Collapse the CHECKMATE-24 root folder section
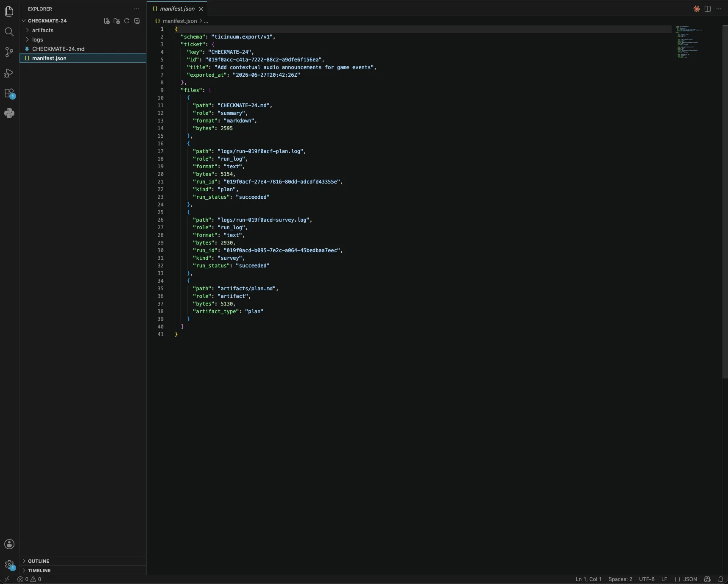The width and height of the screenshot is (728, 584). click(x=47, y=21)
